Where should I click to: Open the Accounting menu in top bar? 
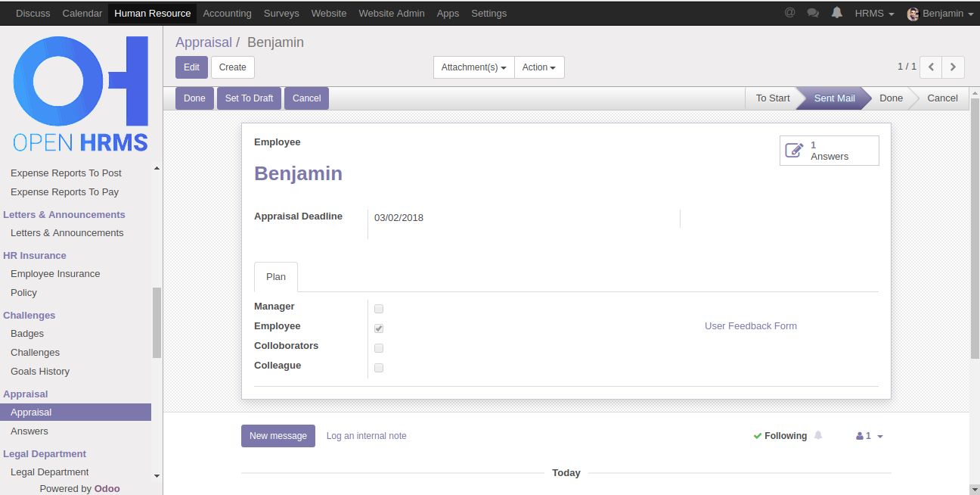point(227,14)
